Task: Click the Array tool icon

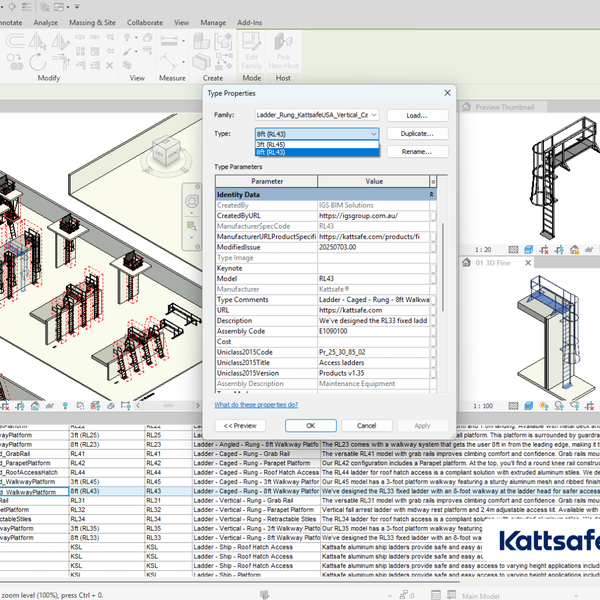Action: click(80, 51)
